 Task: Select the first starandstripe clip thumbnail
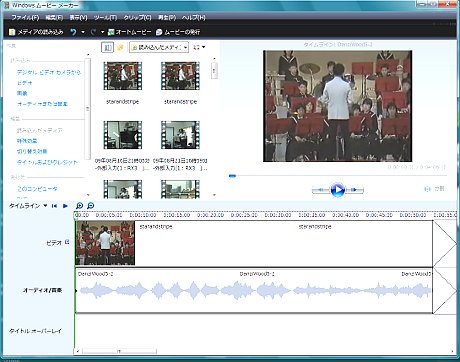(x=123, y=76)
